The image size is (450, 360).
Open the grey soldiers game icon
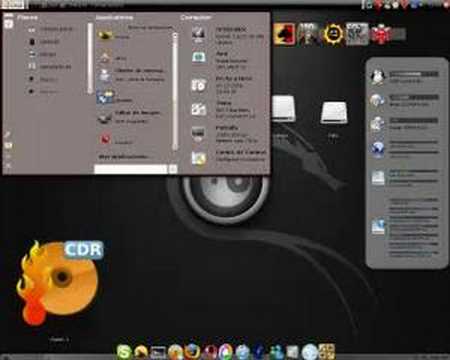click(x=357, y=34)
